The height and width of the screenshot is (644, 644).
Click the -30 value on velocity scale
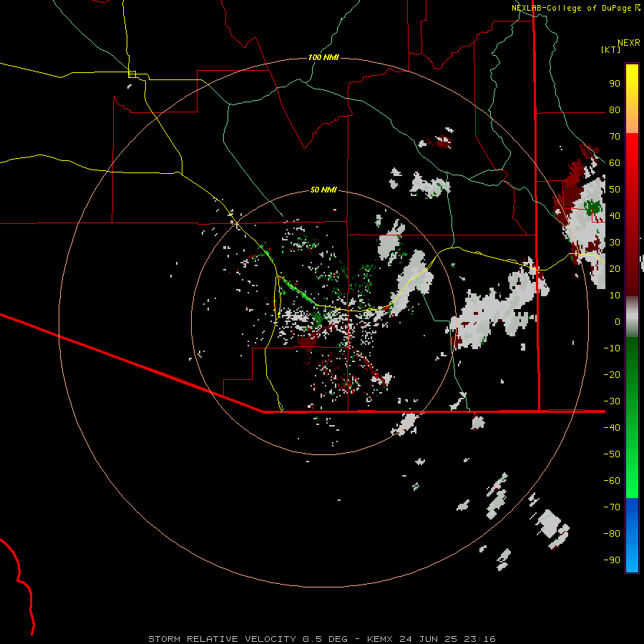pos(612,401)
